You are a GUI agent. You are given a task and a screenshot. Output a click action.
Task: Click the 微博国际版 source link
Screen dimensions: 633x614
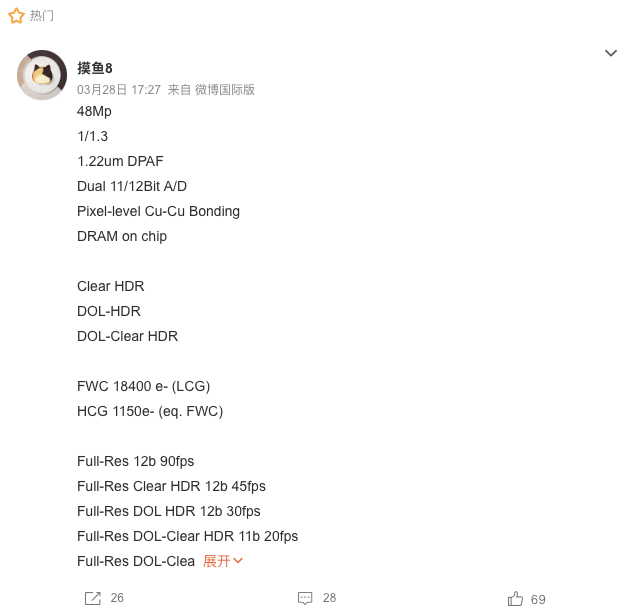[x=225, y=89]
